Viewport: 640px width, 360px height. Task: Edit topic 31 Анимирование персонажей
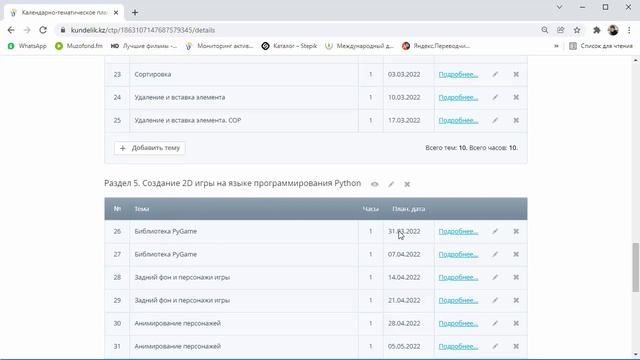click(495, 346)
